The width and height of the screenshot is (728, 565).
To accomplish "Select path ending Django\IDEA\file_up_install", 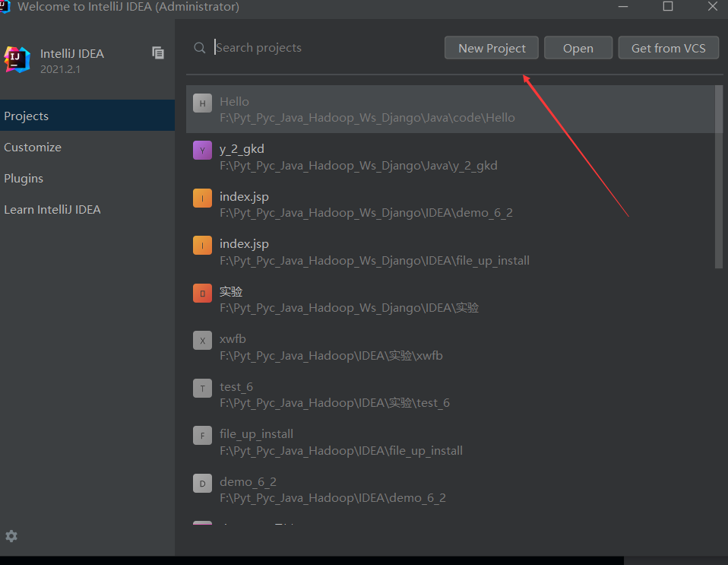I will [374, 261].
